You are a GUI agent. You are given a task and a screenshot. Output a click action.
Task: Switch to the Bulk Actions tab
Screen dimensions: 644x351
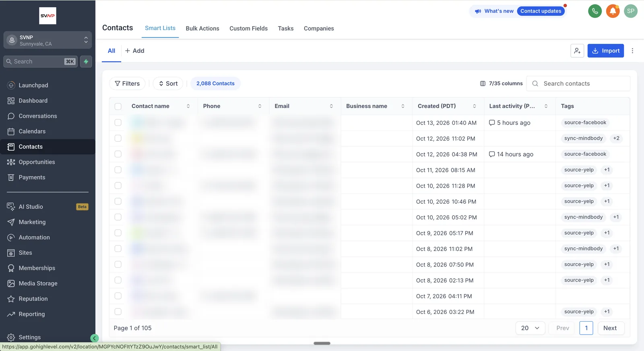point(202,29)
